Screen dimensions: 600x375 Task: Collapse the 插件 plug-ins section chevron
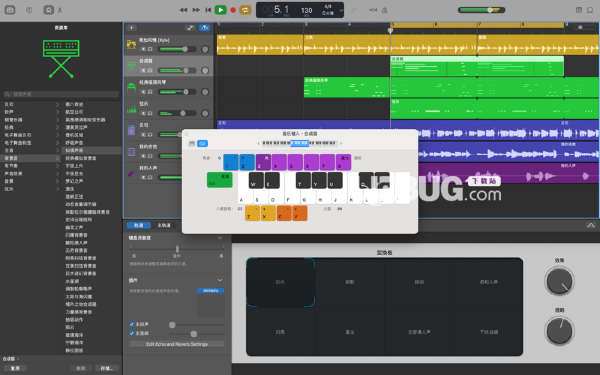[220, 280]
